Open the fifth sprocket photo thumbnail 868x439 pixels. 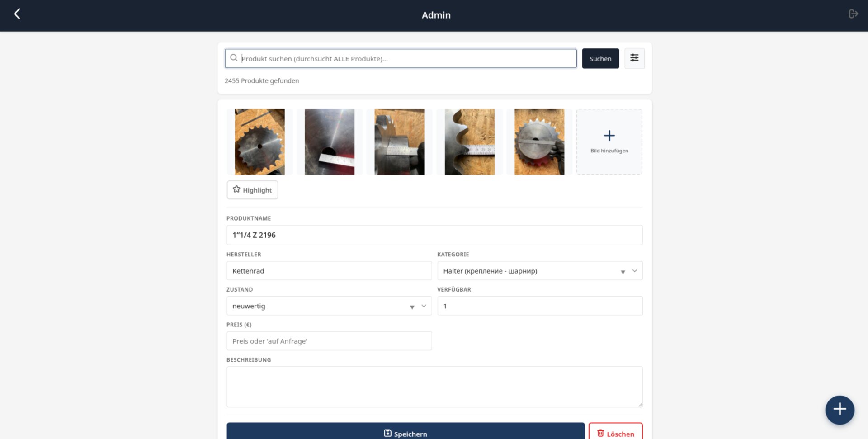[539, 142]
